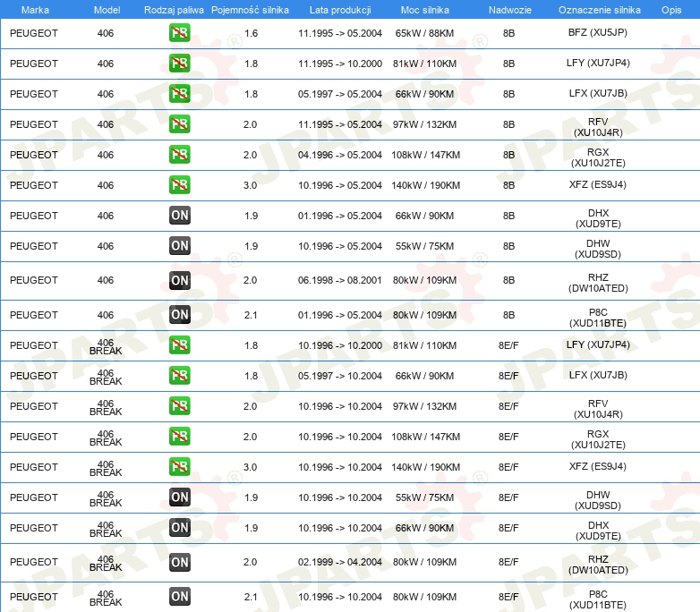This screenshot has height=612, width=700.
Task: Click the ON icon in the 406 BREAK DHW row
Action: (x=179, y=497)
